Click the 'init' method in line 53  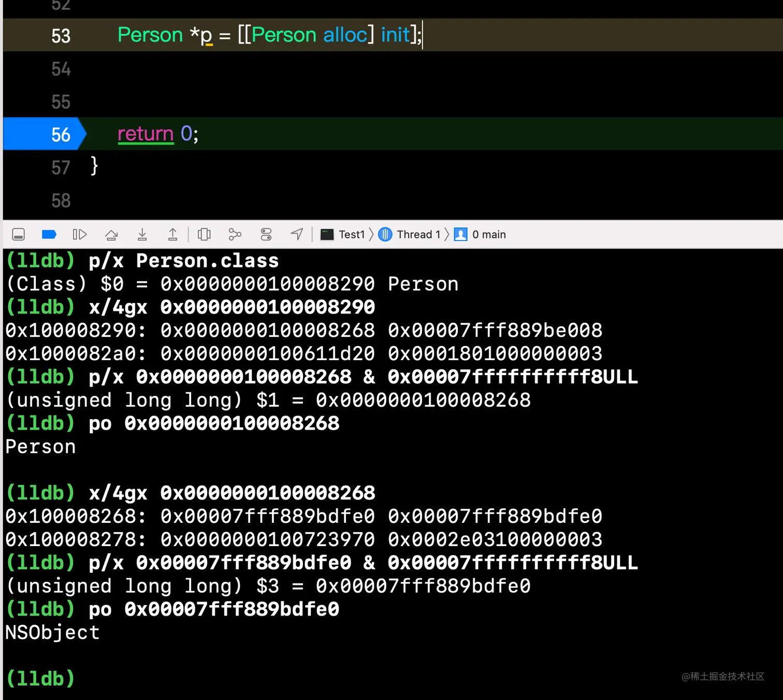[396, 35]
